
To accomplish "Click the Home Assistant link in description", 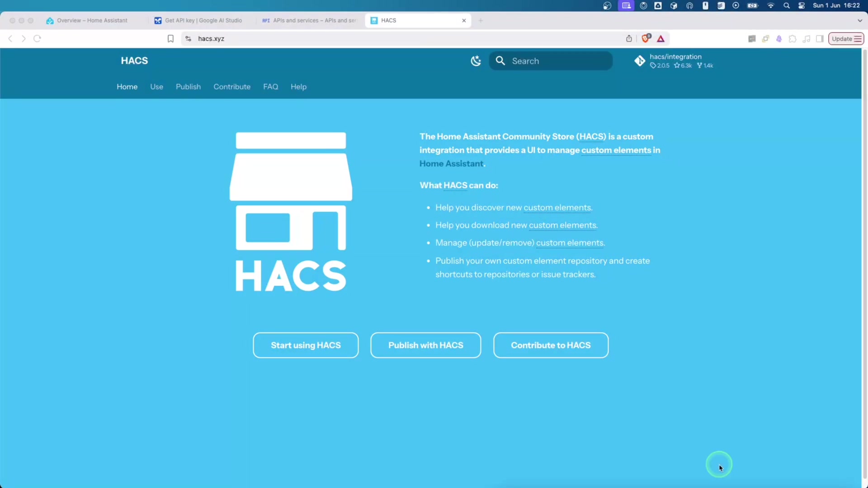I will coord(451,164).
